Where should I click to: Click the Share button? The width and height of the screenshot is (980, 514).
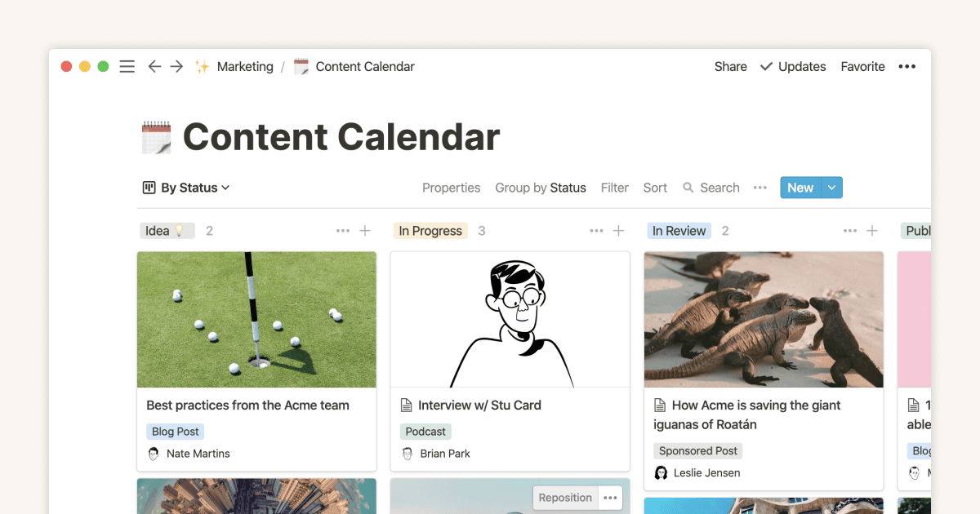tap(730, 66)
